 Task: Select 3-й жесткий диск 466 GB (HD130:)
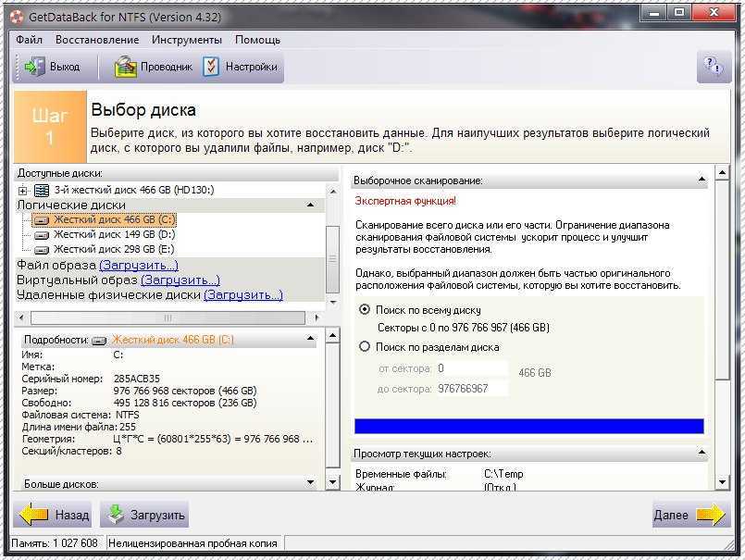click(134, 190)
